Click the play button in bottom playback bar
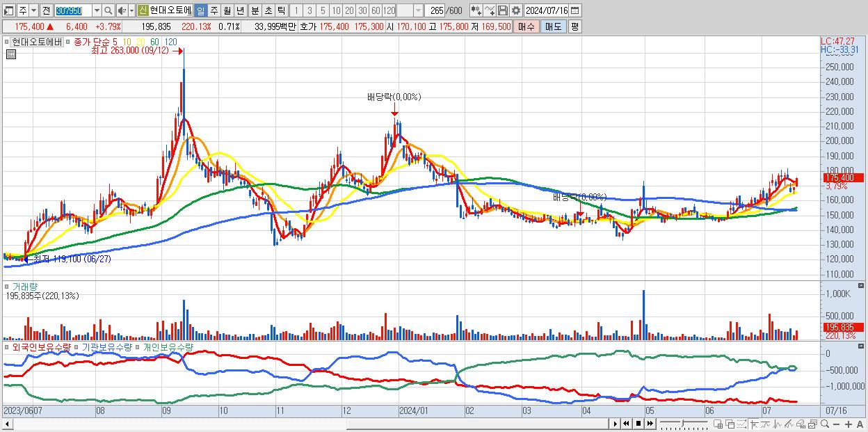This screenshot has width=868, height=432. click(616, 424)
